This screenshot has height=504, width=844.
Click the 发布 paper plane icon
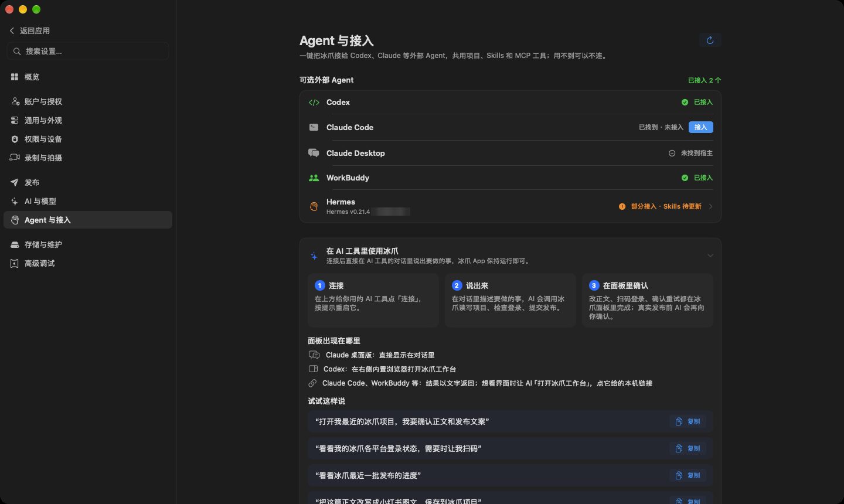15,182
